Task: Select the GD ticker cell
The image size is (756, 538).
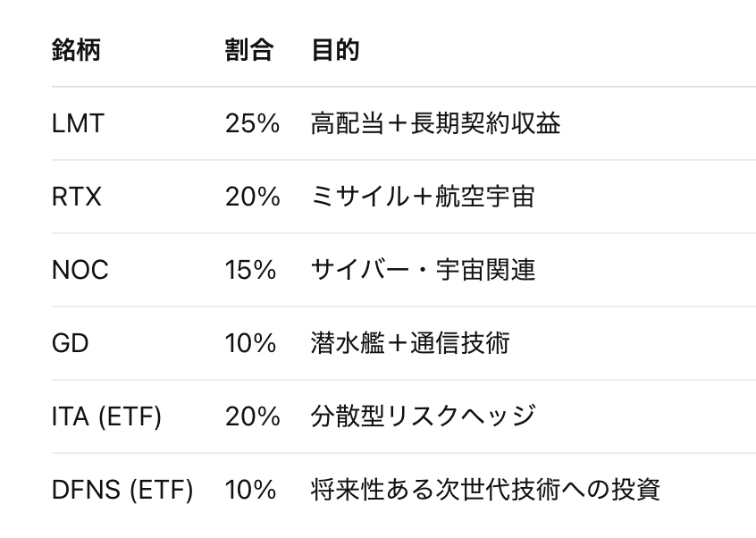Action: 71,343
